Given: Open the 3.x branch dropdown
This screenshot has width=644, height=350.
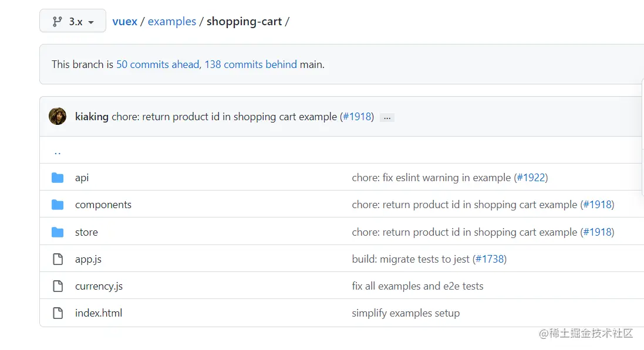Looking at the screenshot, I should click(x=73, y=22).
